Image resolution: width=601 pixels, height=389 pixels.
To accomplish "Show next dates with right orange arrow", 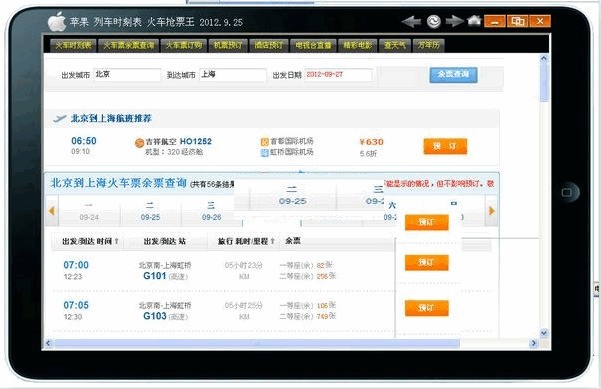I will coord(491,211).
